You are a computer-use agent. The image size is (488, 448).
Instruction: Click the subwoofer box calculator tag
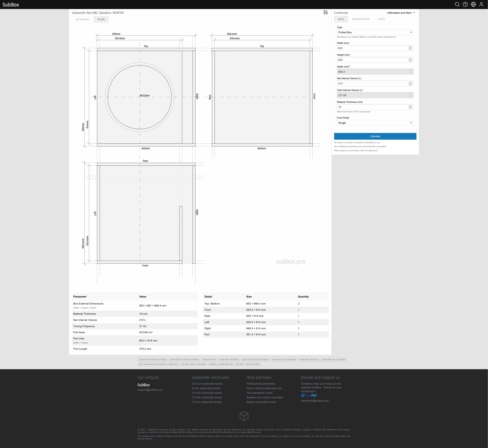point(333,360)
